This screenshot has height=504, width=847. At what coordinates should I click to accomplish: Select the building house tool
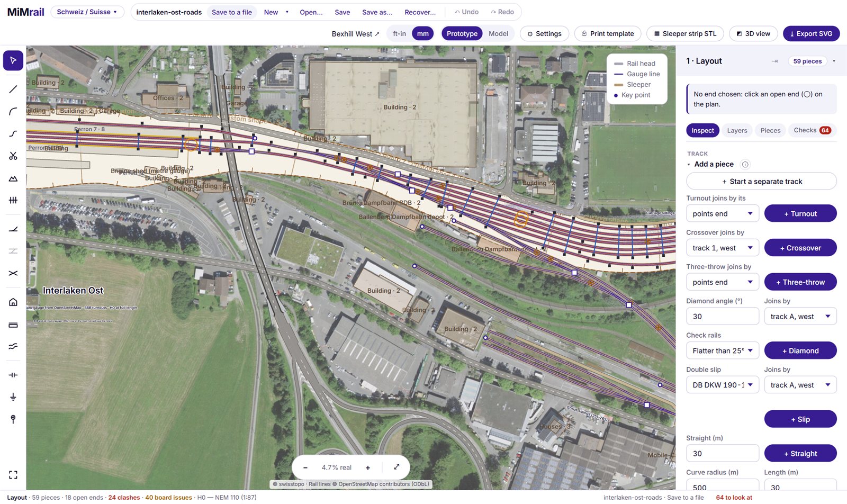pos(13,302)
